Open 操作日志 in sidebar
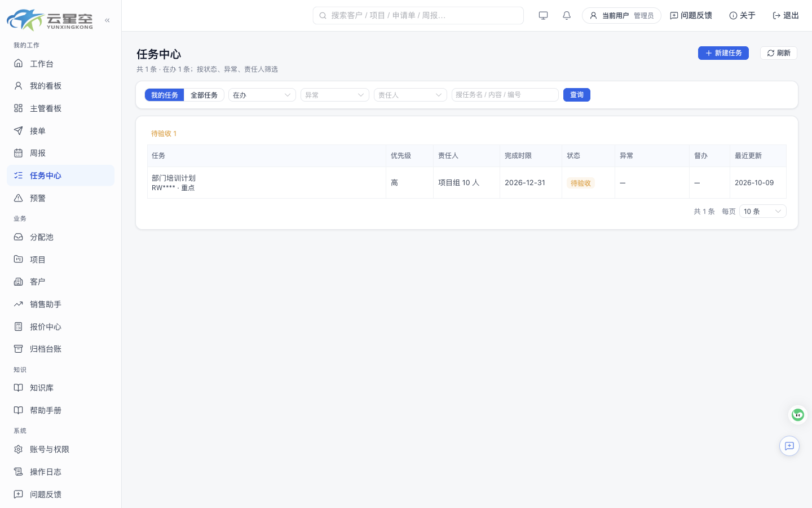812x508 pixels. coord(60,472)
